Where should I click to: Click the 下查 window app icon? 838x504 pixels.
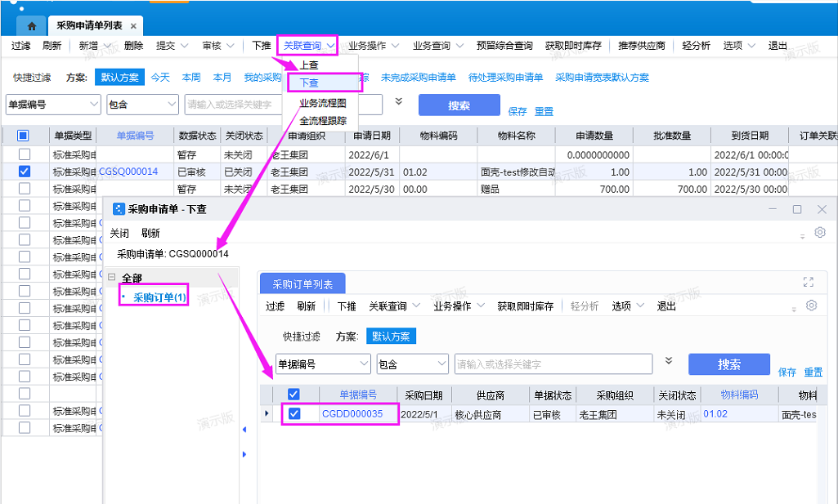119,209
